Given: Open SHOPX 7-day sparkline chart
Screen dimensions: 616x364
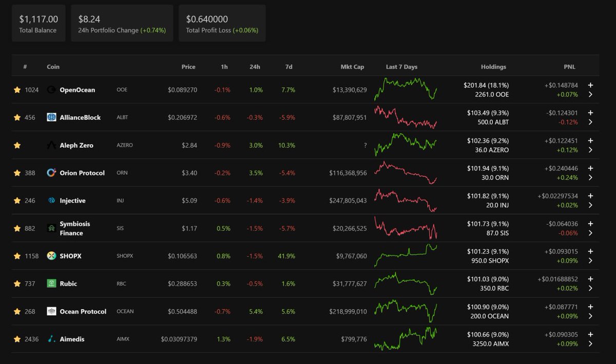Looking at the screenshot, I should [406, 255].
